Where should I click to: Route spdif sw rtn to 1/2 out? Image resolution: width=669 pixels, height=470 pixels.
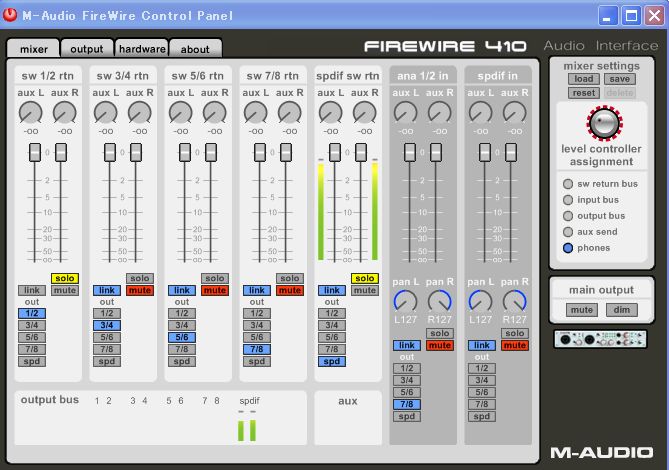pos(332,313)
